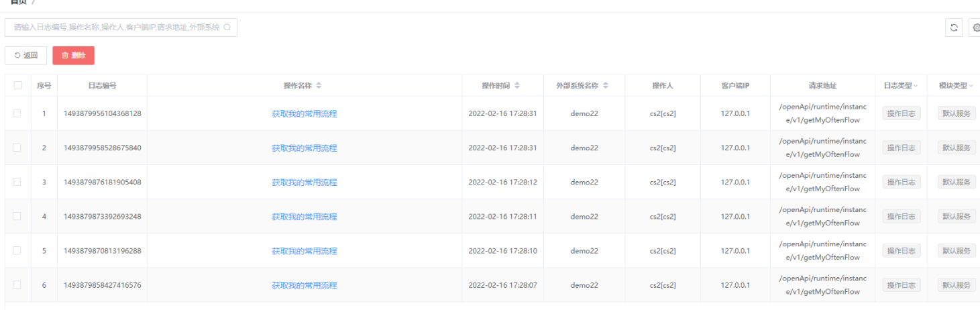
Task: Open the table settings gear icon
Action: coord(975,28)
